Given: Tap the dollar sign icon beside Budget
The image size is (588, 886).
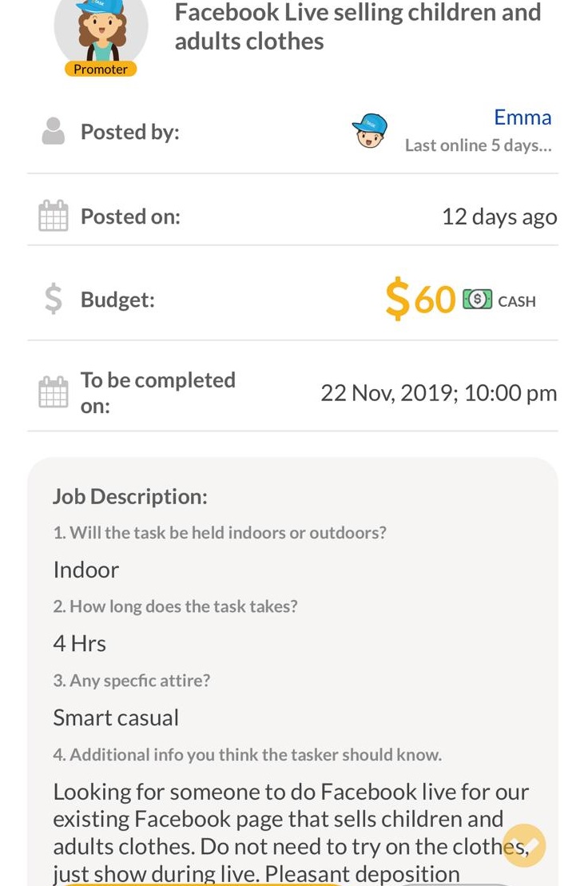Looking at the screenshot, I should 53,300.
